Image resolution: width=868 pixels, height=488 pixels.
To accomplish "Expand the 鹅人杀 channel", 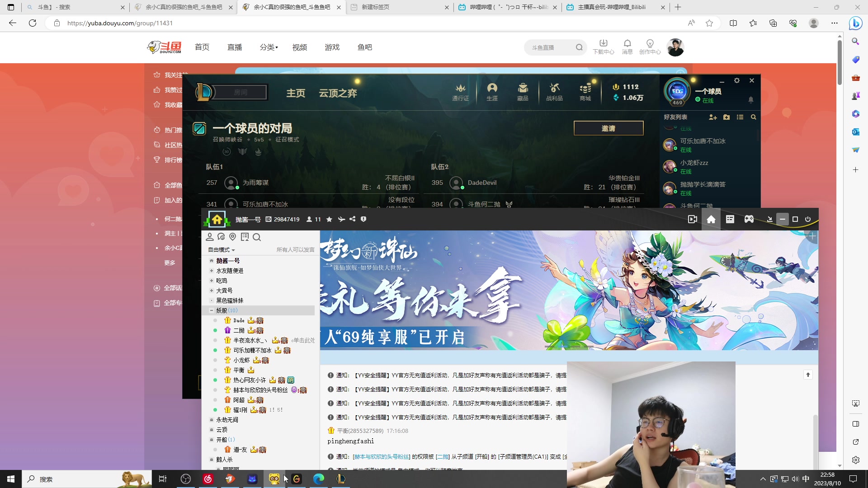I will [211, 460].
